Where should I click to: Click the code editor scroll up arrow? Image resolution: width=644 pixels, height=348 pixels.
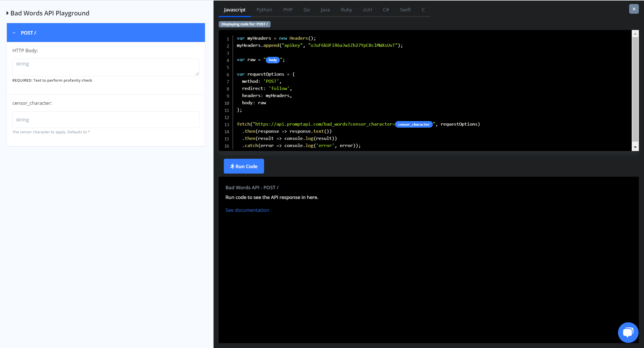point(635,34)
